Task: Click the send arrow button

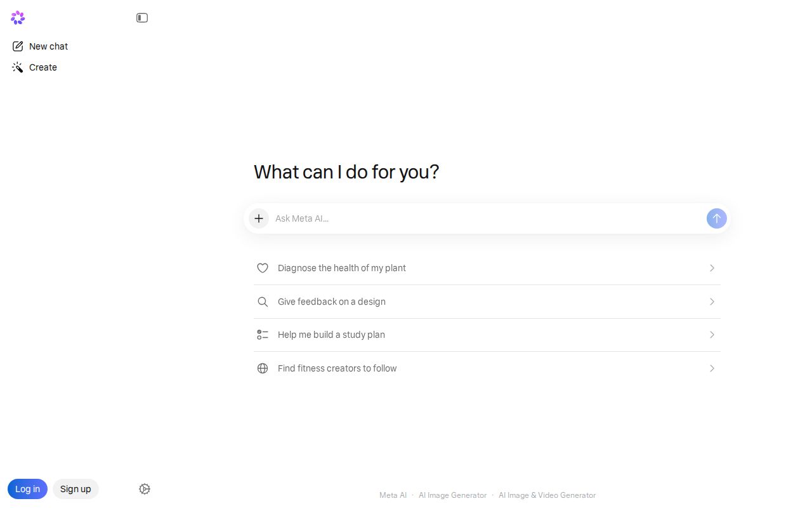Action: pyautogui.click(x=717, y=218)
